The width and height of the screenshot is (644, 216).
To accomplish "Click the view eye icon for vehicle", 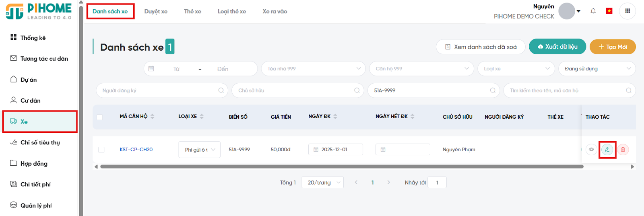I will tap(591, 150).
